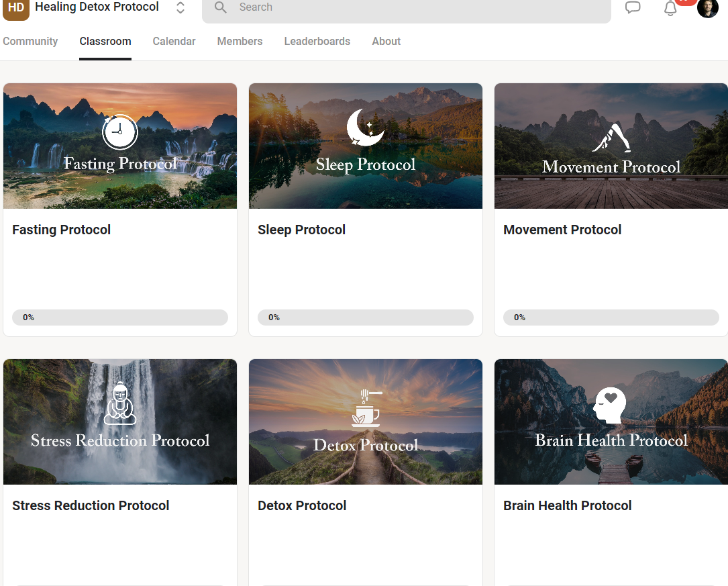Image resolution: width=728 pixels, height=586 pixels.
Task: Open the Sleep Protocol cover image
Action: [x=366, y=146]
